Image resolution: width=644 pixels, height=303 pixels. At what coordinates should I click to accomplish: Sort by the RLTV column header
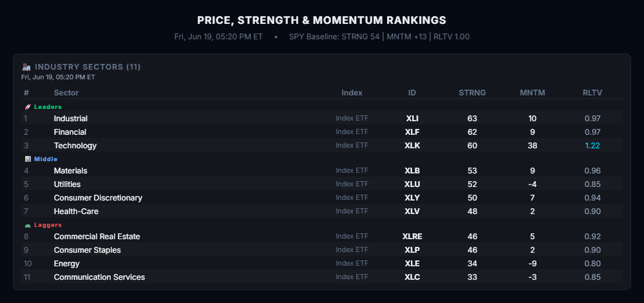pyautogui.click(x=592, y=93)
